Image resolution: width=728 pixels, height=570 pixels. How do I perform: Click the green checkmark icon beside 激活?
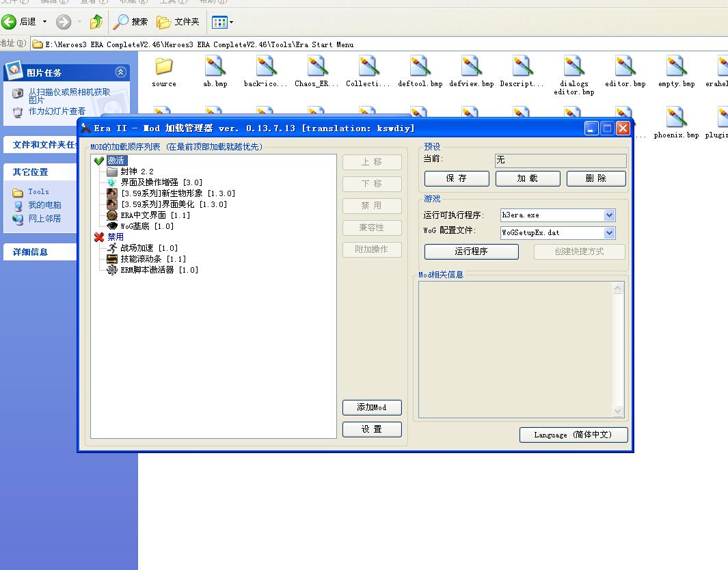[99, 161]
